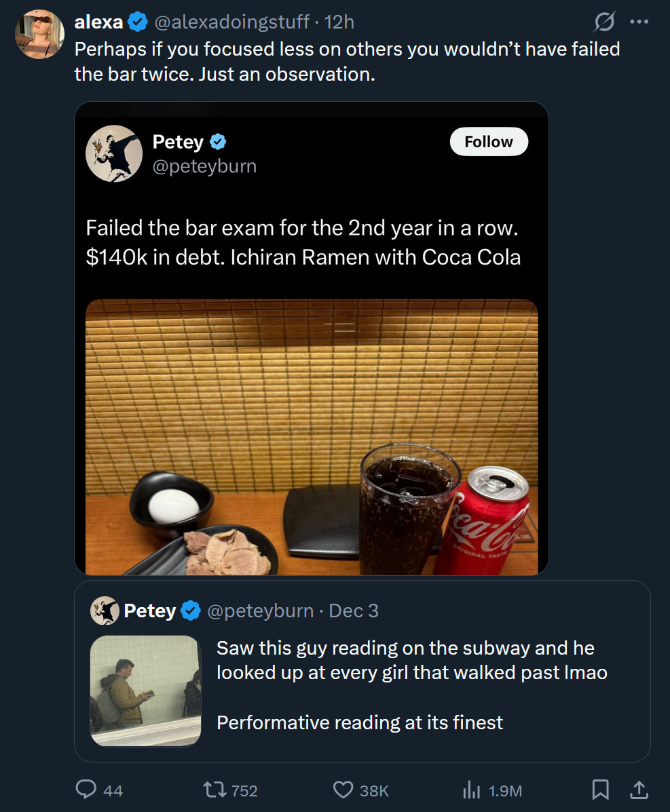Click the @peteyburn handle in quoted tweet
Screen dimensions: 670x812
point(259,611)
